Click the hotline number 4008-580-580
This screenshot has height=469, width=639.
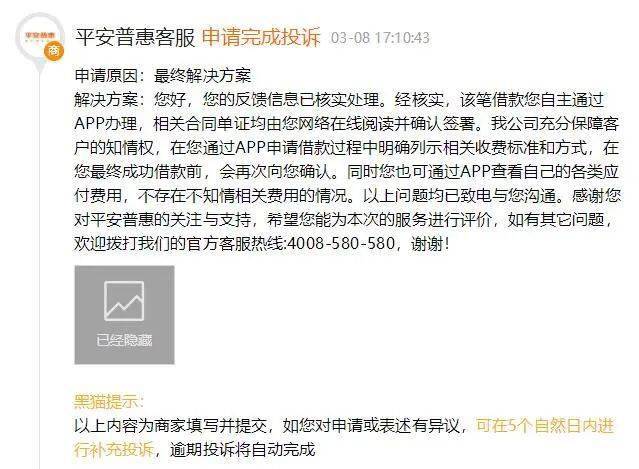[x=341, y=244]
